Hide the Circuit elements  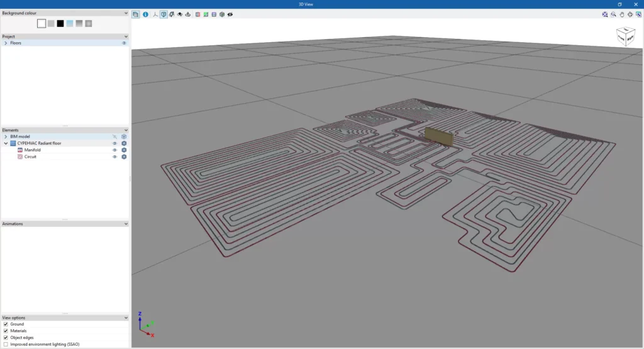coord(114,157)
